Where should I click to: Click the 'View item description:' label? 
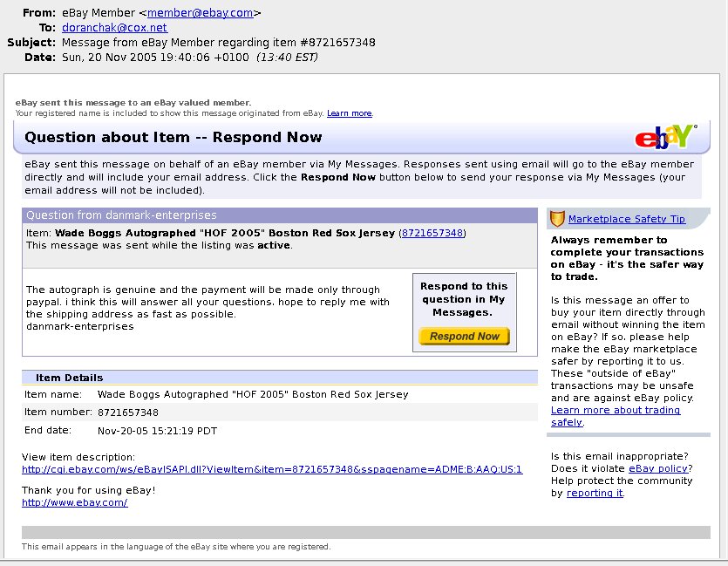[78, 457]
